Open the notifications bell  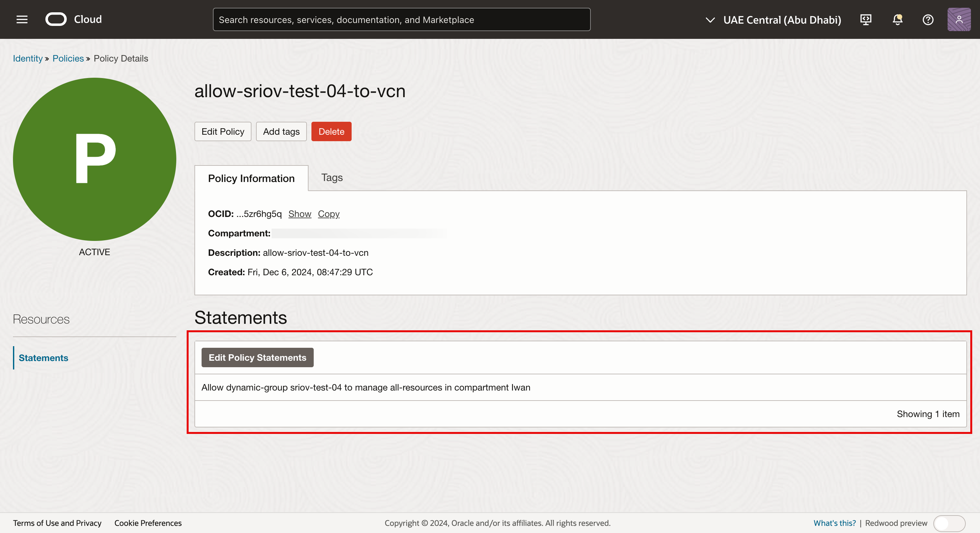[x=897, y=19]
